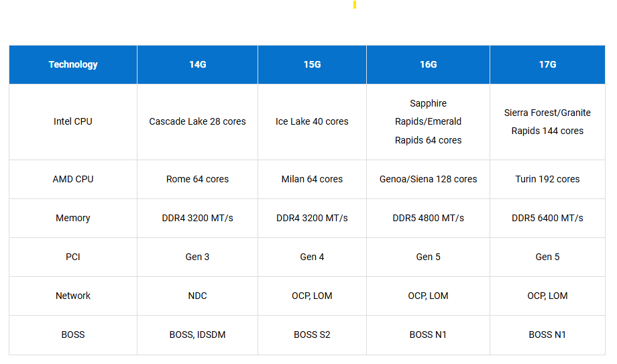This screenshot has width=617, height=364.
Task: Select the Sapphire Rapids/Emerald Rapids 64 cores cell
Action: tap(428, 121)
